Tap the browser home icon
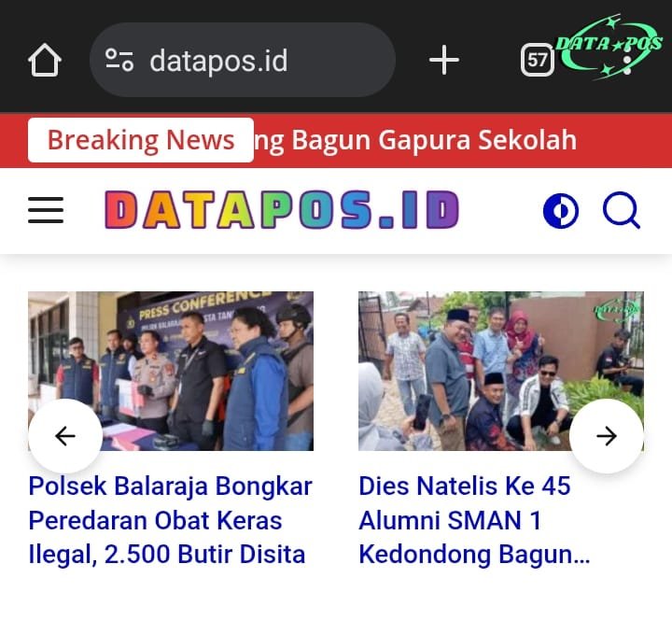Viewport: 672px width, 620px height. click(45, 60)
